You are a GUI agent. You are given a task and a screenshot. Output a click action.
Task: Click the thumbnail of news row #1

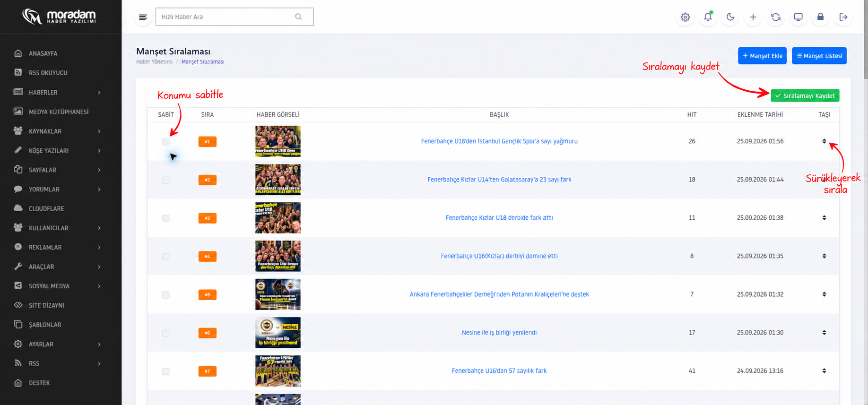278,141
